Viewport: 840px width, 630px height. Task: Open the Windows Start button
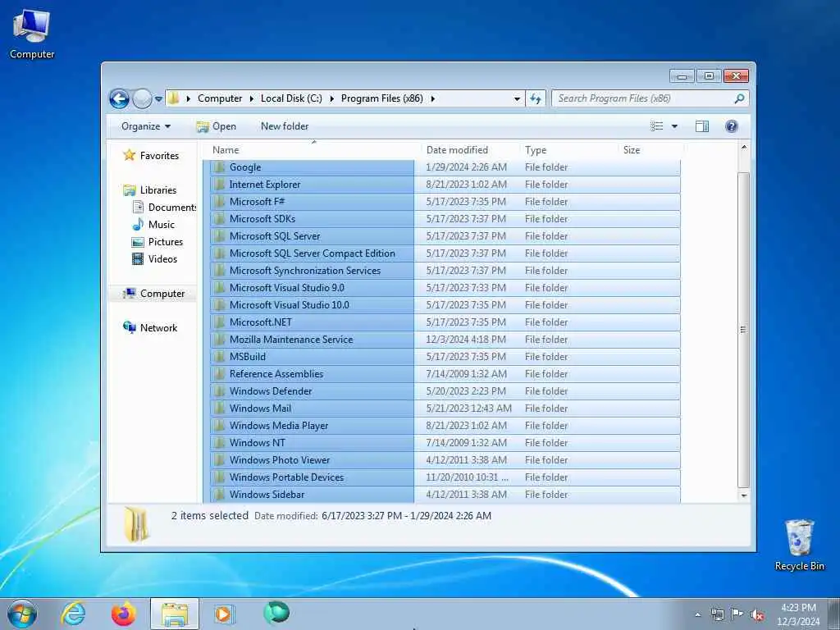pyautogui.click(x=22, y=614)
